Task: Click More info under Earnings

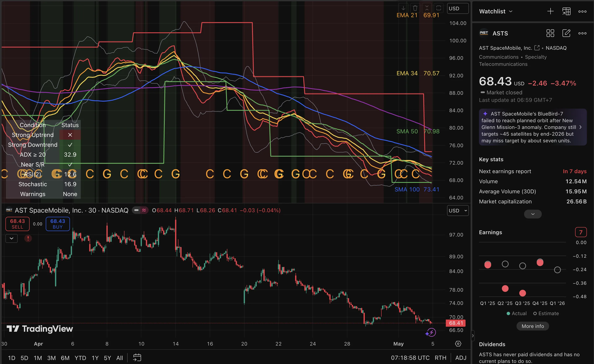Action: coord(533,326)
